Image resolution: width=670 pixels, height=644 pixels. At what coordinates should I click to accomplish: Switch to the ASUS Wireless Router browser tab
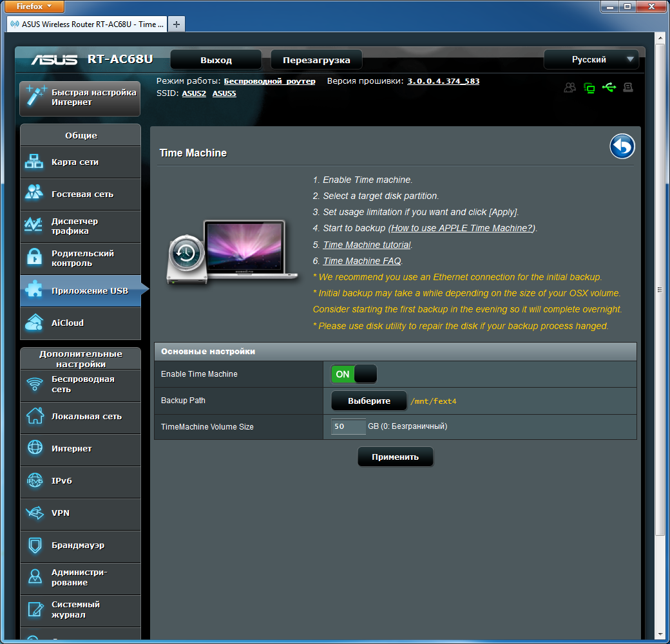pos(87,24)
